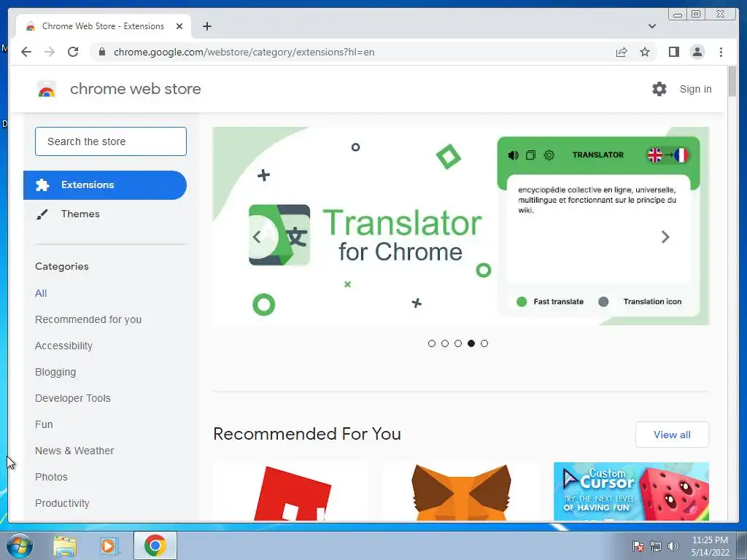Viewport: 747px width, 560px height.
Task: Go back using browser back arrow
Action: click(x=26, y=52)
